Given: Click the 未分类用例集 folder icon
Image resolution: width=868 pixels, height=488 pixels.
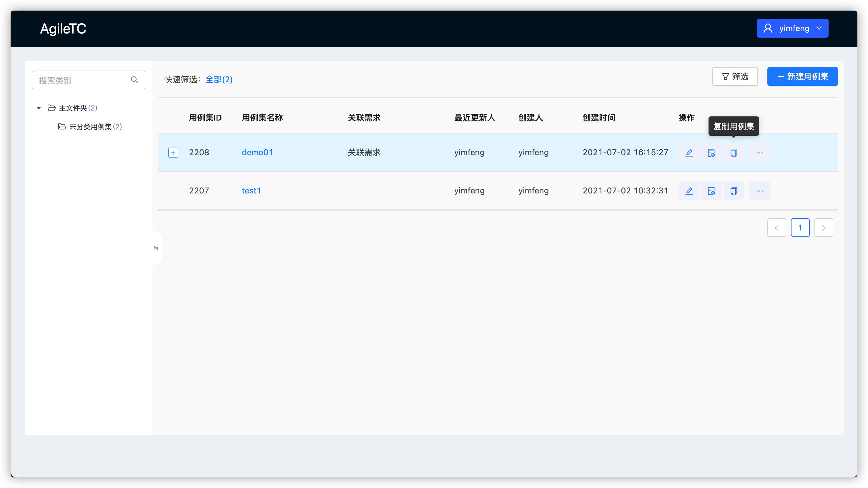Looking at the screenshot, I should [x=62, y=126].
